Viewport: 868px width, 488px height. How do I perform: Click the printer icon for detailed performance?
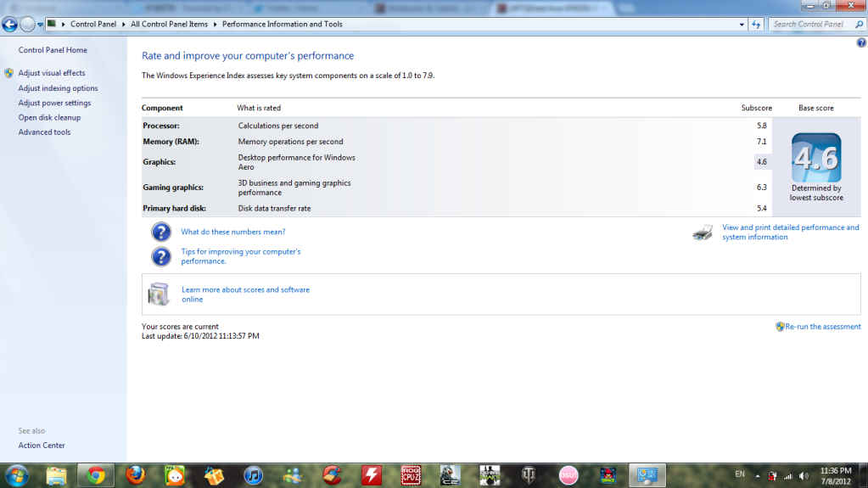tap(703, 233)
